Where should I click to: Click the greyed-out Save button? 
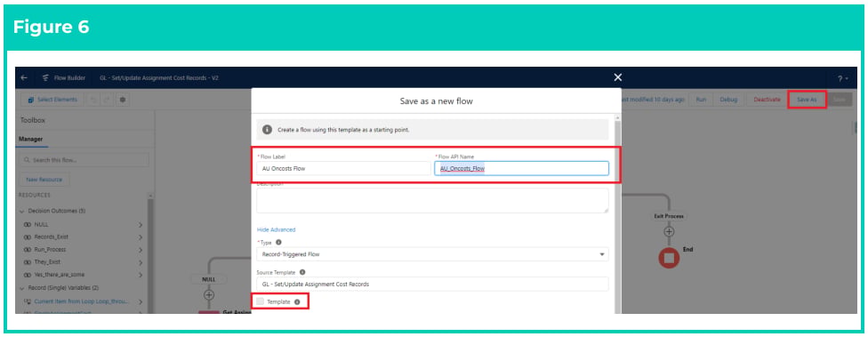pos(840,100)
